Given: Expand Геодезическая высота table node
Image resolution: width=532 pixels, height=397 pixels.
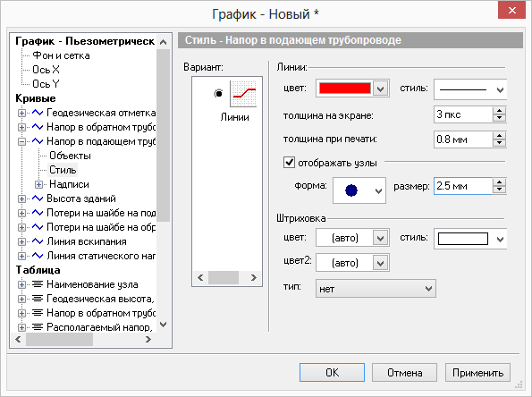Looking at the screenshot, I should pyautogui.click(x=21, y=299).
